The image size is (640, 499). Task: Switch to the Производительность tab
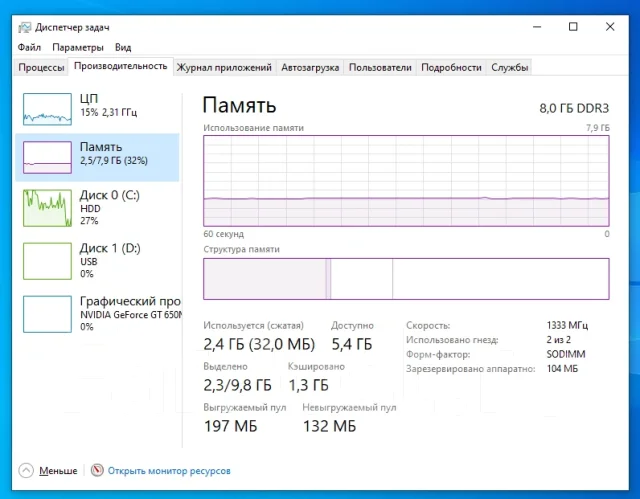tap(120, 66)
